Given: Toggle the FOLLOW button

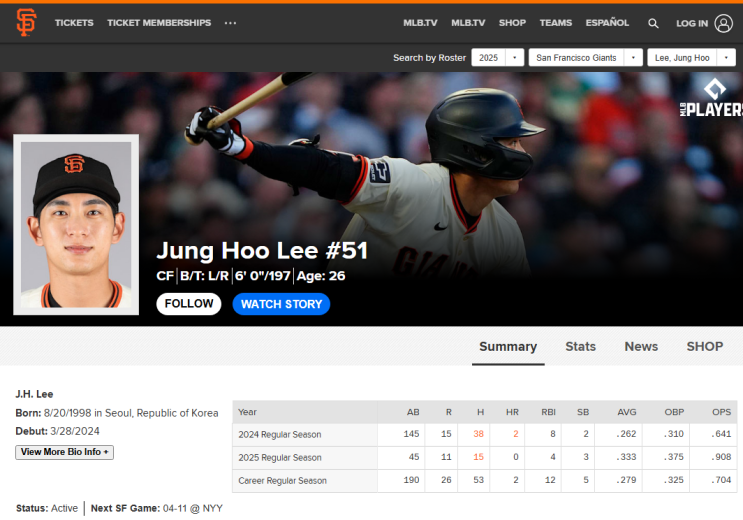Looking at the screenshot, I should (189, 304).
